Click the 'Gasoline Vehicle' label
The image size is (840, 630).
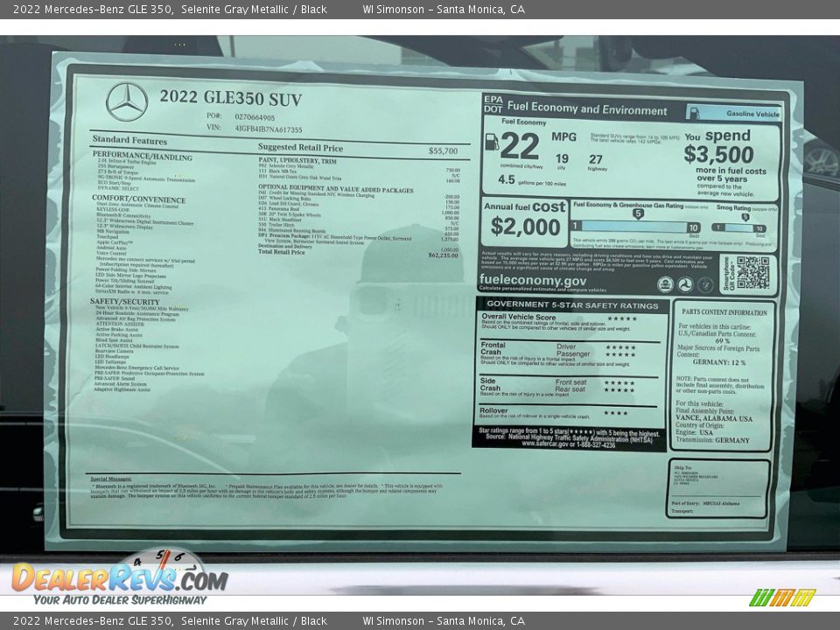(752, 114)
